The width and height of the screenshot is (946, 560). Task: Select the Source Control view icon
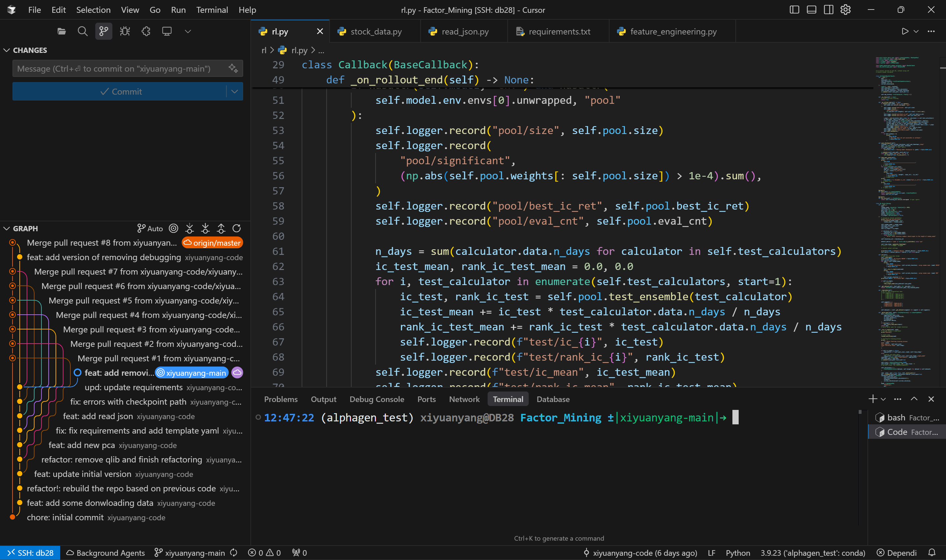pyautogui.click(x=104, y=31)
